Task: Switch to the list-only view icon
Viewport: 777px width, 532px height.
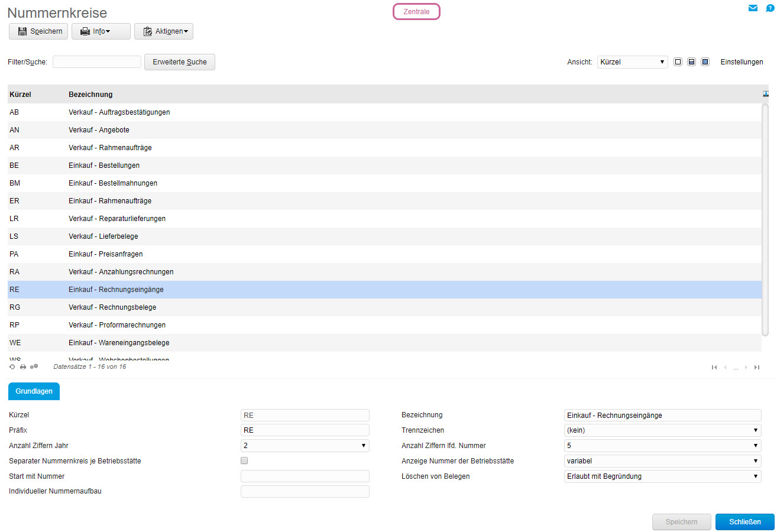Action: [x=678, y=61]
